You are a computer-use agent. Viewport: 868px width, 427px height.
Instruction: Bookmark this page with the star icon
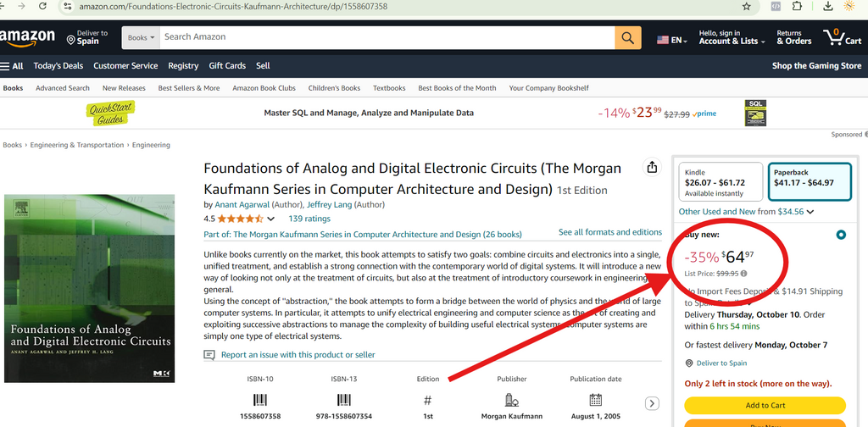tap(746, 6)
